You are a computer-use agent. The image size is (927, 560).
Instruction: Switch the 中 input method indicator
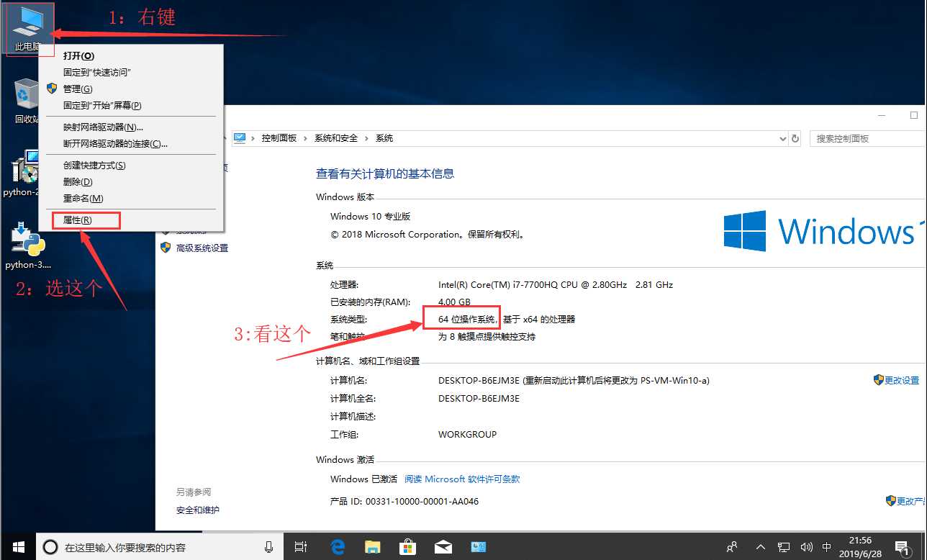[x=827, y=547]
